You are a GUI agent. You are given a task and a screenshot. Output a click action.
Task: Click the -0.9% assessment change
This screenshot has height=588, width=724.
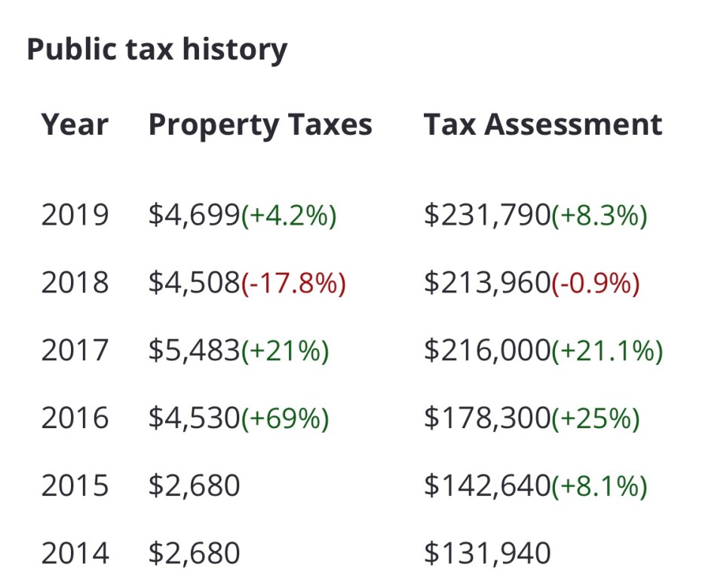[595, 283]
